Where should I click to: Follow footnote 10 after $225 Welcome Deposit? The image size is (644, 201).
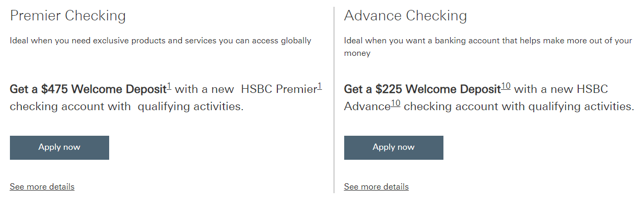pos(506,86)
